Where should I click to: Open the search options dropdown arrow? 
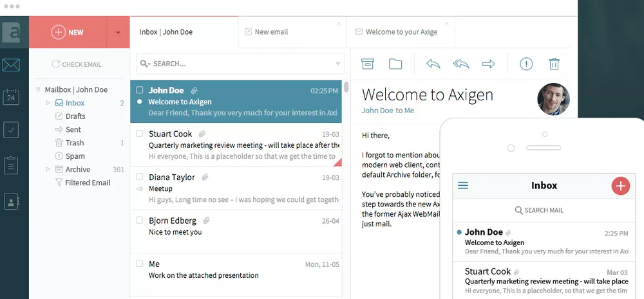point(338,64)
